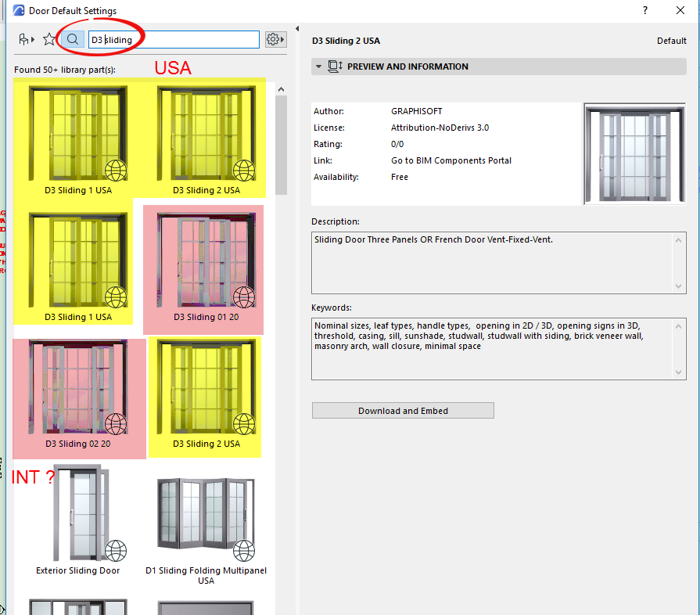Viewport: 700px width, 615px height.
Task: Click the Description text box
Action: point(499,263)
